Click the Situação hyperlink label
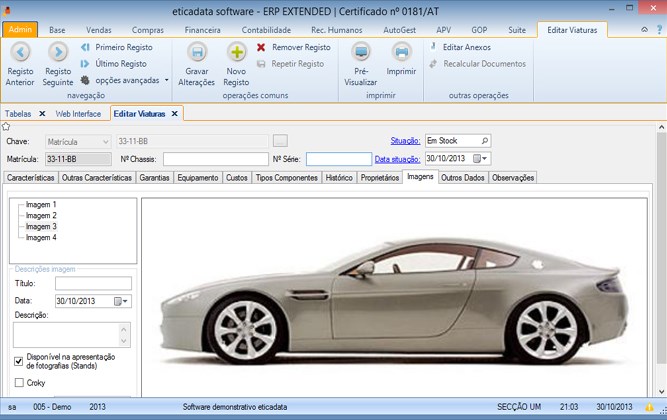Viewport: 667px width, 420px height. (404, 142)
